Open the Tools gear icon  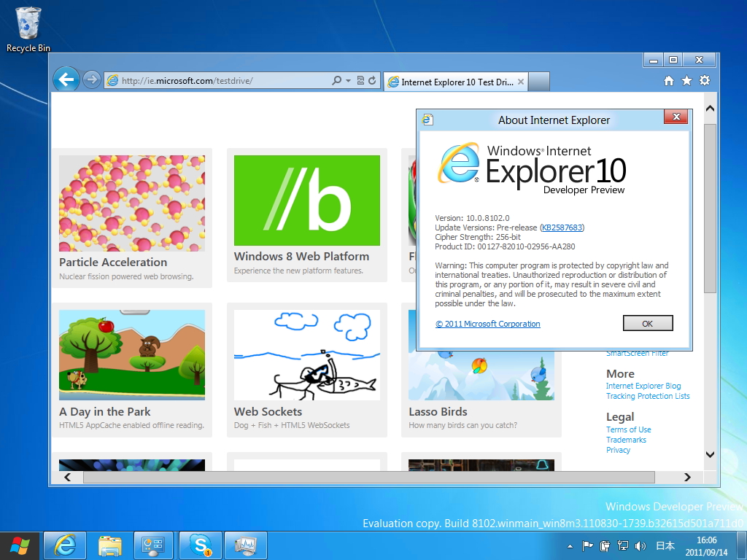[x=705, y=81]
